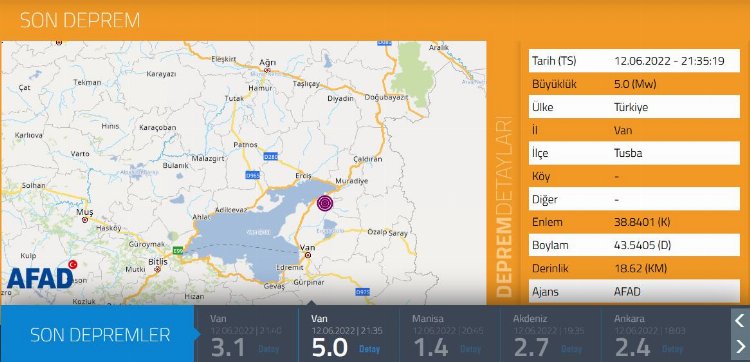
Task: Click the Büyüklük label
Action: 554,85
